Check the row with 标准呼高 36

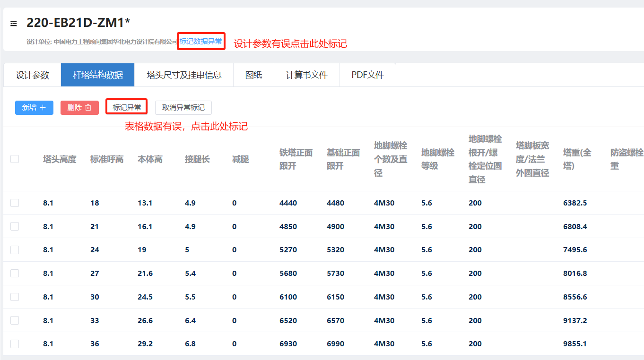pos(15,344)
